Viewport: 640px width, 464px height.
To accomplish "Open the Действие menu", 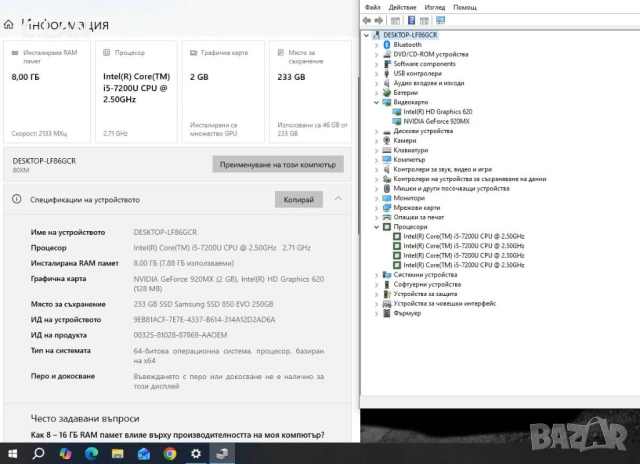I will 402,7.
